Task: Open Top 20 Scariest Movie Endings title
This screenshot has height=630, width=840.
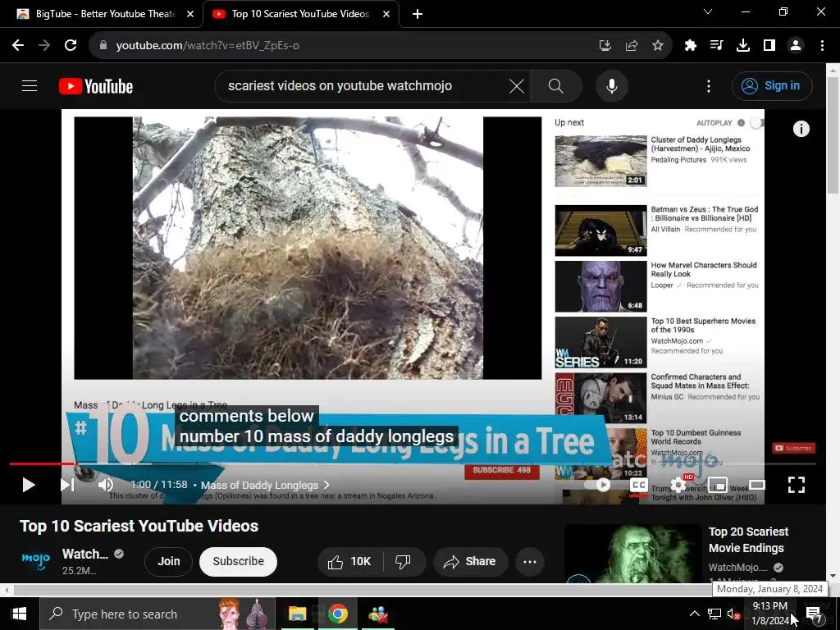Action: (748, 540)
